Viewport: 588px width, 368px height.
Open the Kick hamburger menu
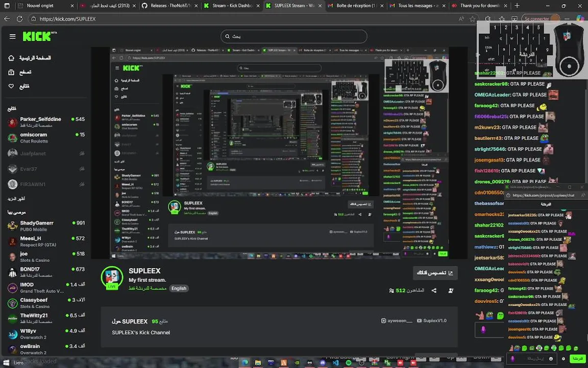12,36
